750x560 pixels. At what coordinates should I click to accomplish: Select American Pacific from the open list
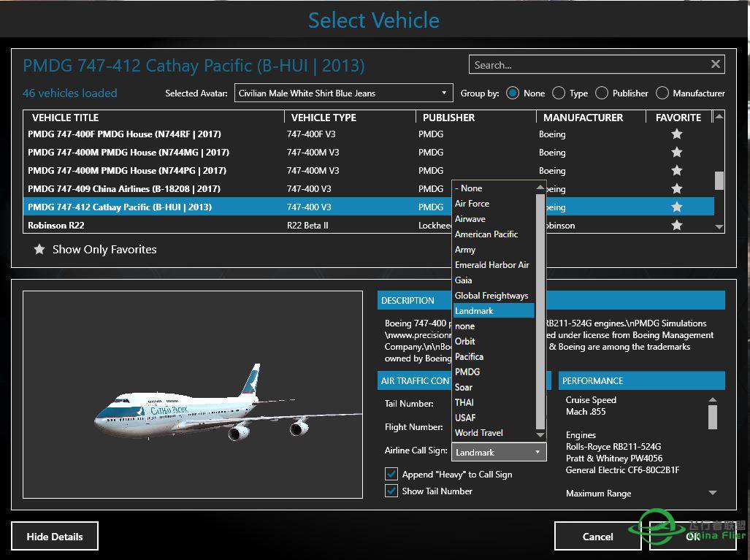491,234
